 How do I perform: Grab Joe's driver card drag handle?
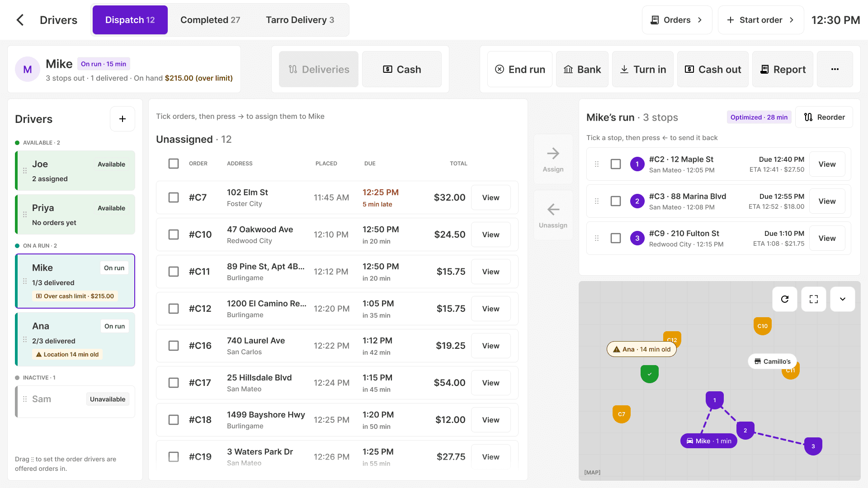25,171
